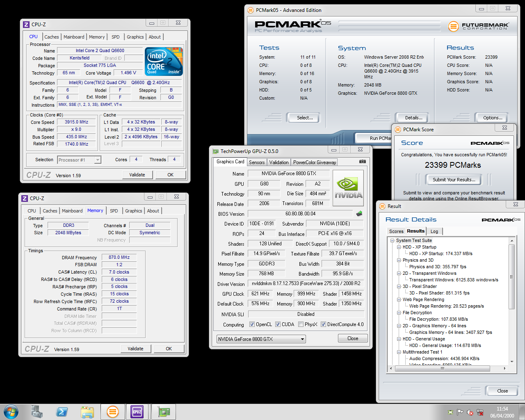
Task: Open Mainboard tab in upper CPU-Z window
Action: click(x=74, y=37)
